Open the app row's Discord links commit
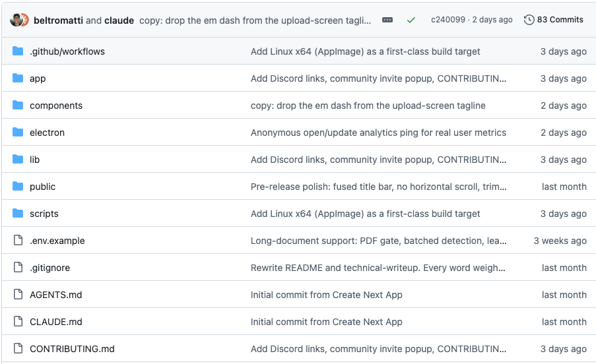Screen dimensions: 596x364 click(378, 78)
